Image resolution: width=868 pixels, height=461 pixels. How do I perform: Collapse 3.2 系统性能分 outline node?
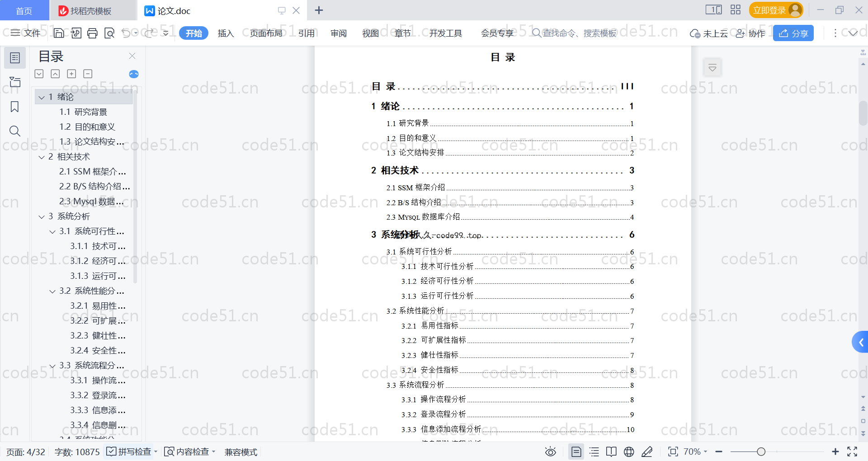coord(52,291)
